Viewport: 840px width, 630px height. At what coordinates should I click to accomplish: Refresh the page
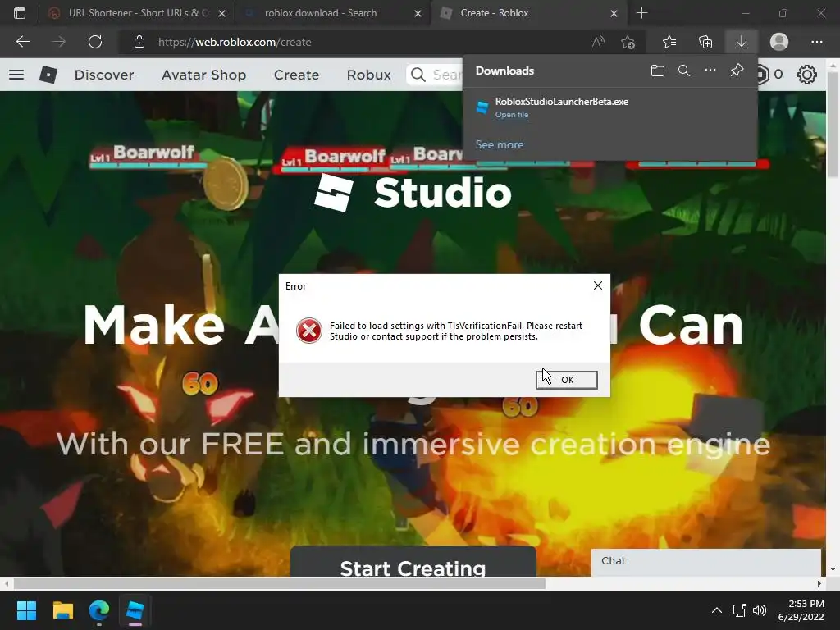pos(95,42)
